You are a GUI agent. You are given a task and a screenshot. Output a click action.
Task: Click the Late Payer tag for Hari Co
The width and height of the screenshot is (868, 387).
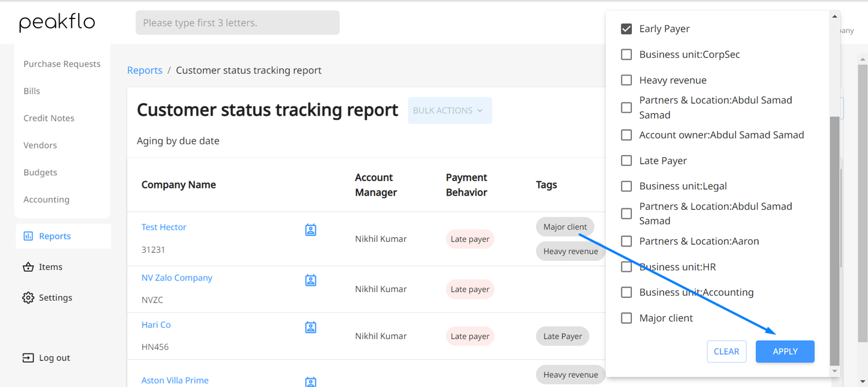tap(562, 336)
